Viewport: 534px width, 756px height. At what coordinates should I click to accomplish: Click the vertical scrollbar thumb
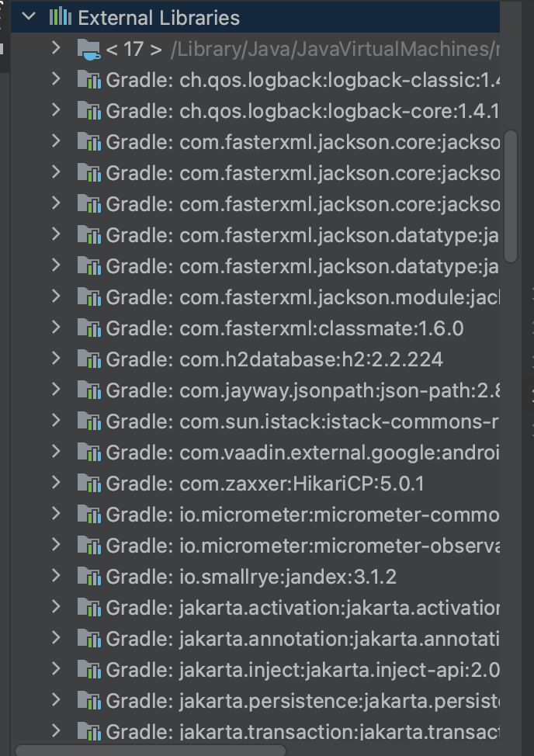tap(511, 196)
